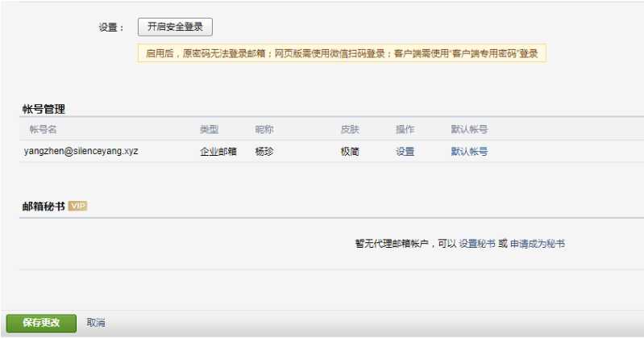Screen dimensions: 644x339
Task: Click the nickname 杨珍 in the table
Action: 264,151
